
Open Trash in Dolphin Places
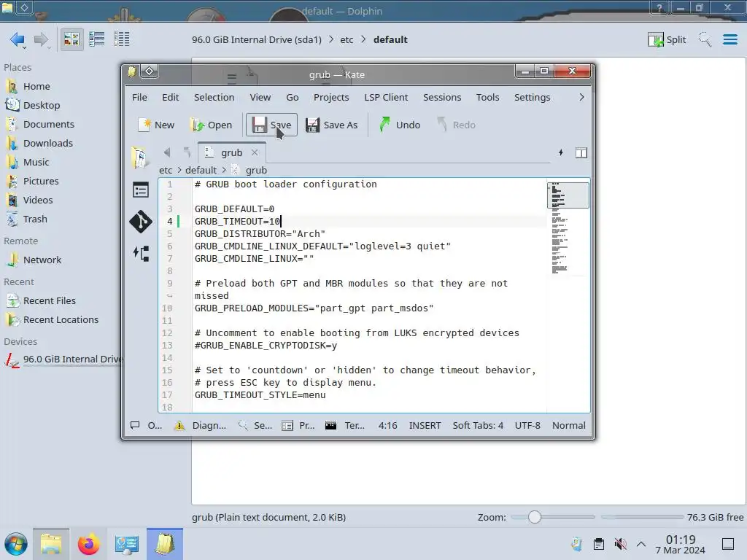(x=35, y=219)
